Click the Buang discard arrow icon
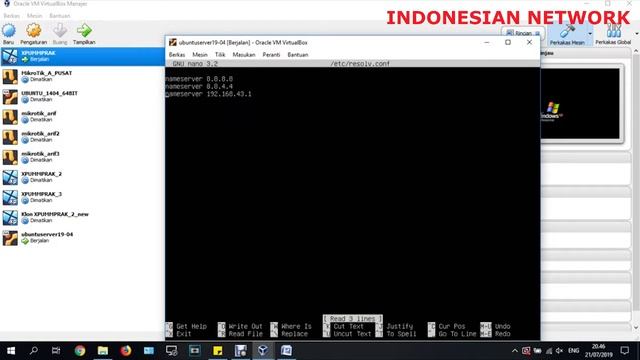This screenshot has width=640, height=360. (x=60, y=30)
